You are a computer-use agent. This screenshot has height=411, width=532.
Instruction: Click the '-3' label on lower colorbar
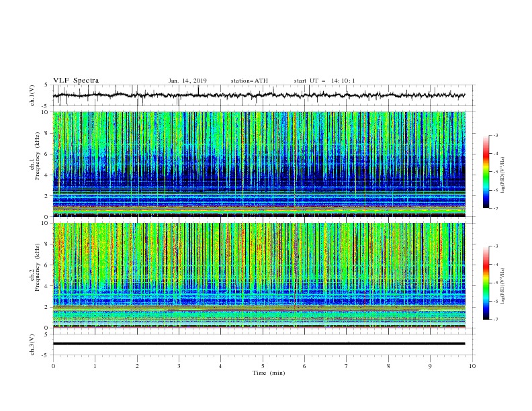495,246
